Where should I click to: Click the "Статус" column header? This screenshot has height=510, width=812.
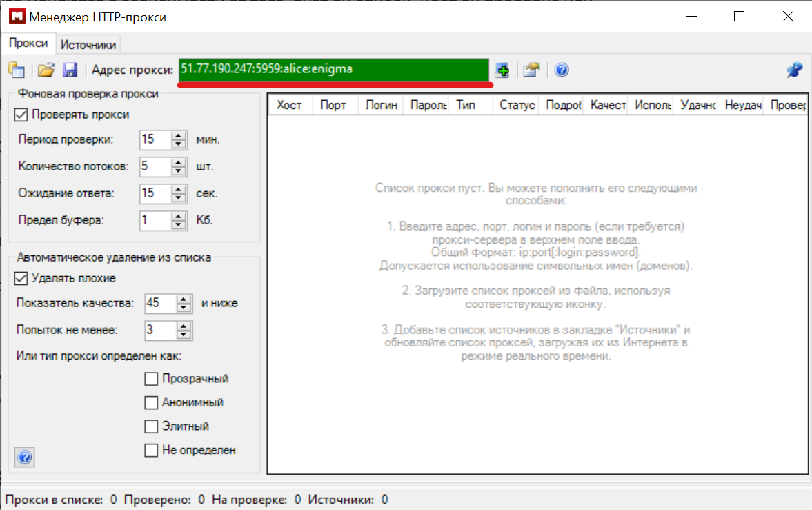coord(517,106)
